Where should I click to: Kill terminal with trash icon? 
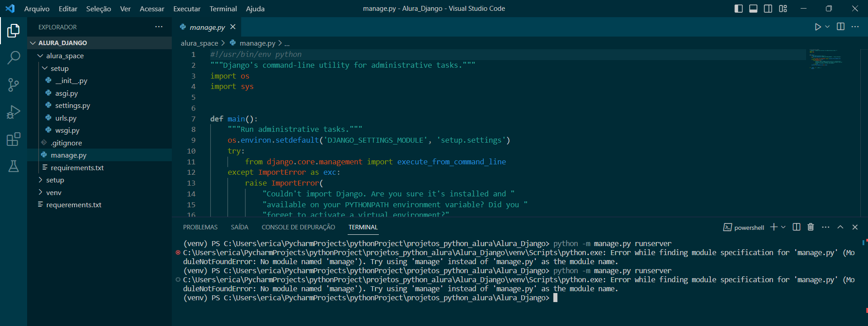(x=811, y=227)
